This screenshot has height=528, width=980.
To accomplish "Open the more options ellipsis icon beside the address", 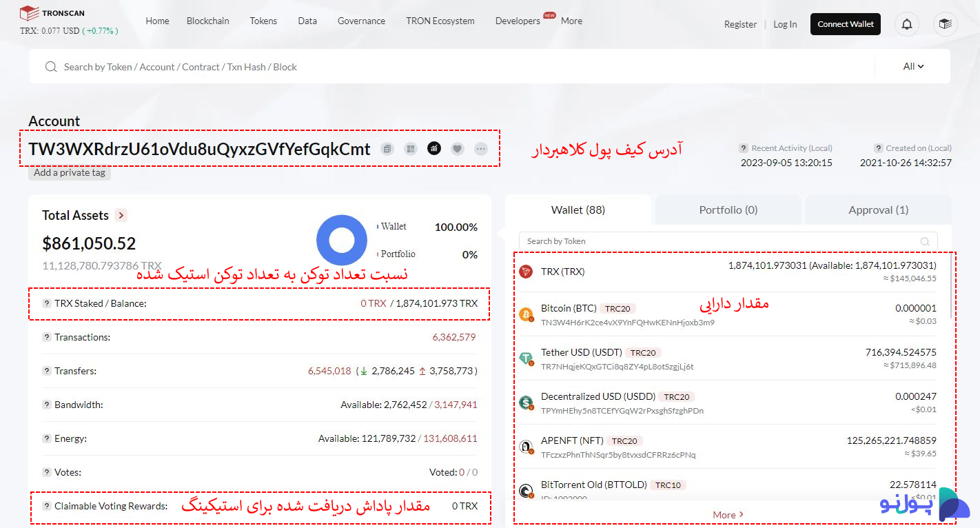I will (x=480, y=148).
